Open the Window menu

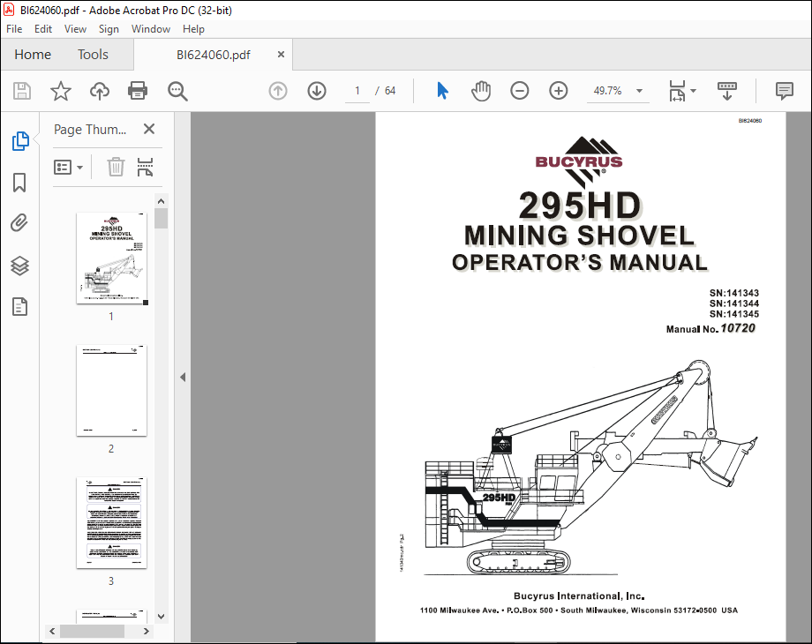point(151,29)
